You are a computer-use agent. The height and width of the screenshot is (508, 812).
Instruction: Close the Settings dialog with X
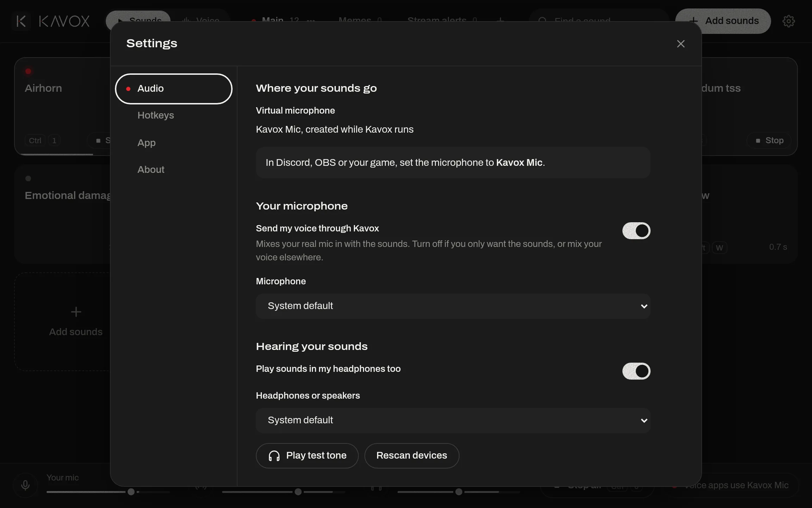[681, 44]
